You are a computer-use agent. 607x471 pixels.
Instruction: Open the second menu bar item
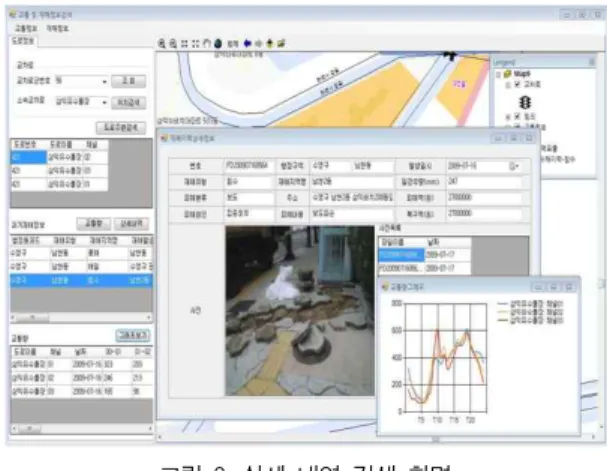point(57,29)
